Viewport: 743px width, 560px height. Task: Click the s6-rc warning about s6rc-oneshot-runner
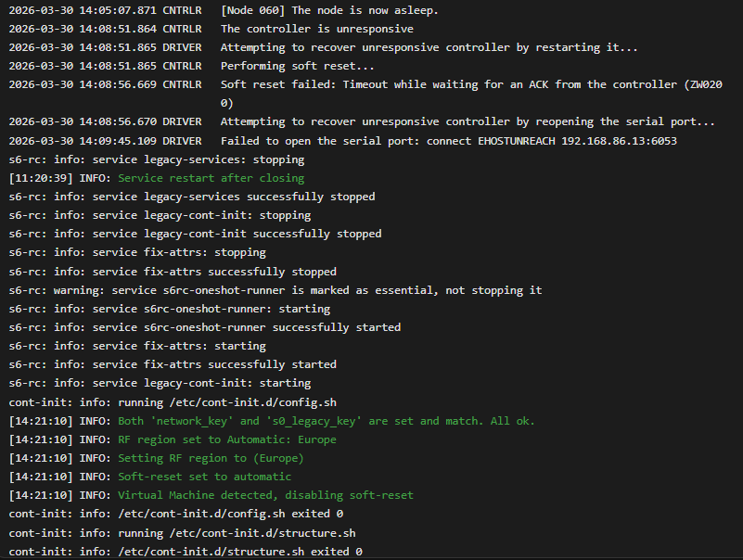tap(275, 290)
